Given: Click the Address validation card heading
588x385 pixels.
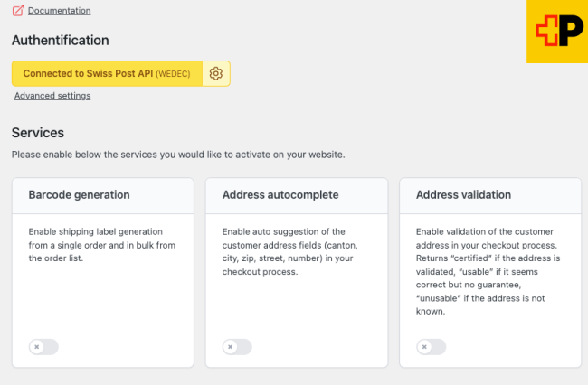Looking at the screenshot, I should (463, 195).
